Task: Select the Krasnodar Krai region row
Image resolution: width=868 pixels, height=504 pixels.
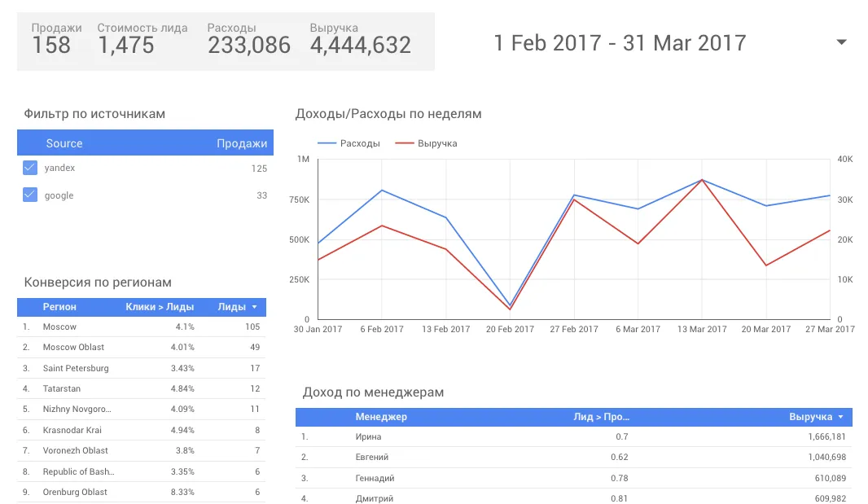Action: [141, 431]
